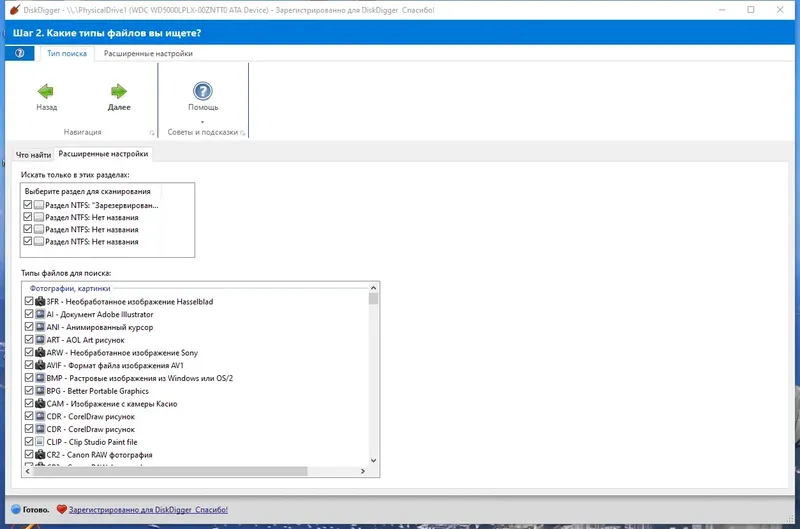Click the ANI animated cursor file icon

pyautogui.click(x=40, y=327)
